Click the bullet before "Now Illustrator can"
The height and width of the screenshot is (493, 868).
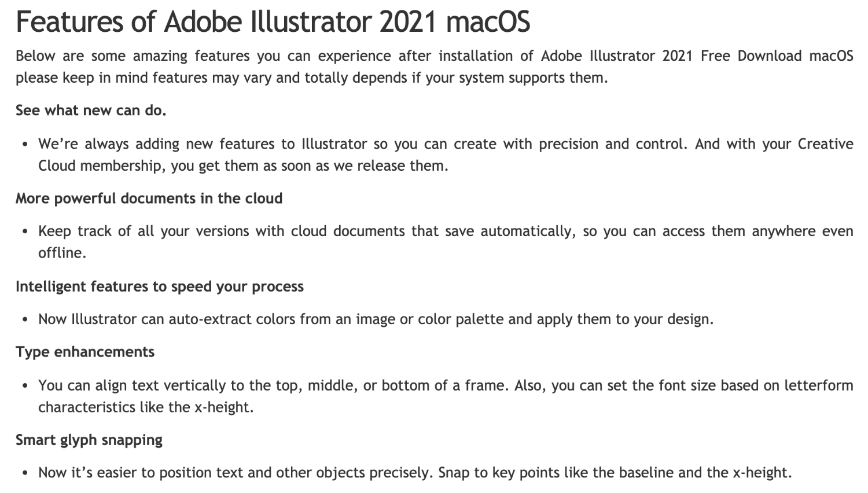[x=25, y=319]
